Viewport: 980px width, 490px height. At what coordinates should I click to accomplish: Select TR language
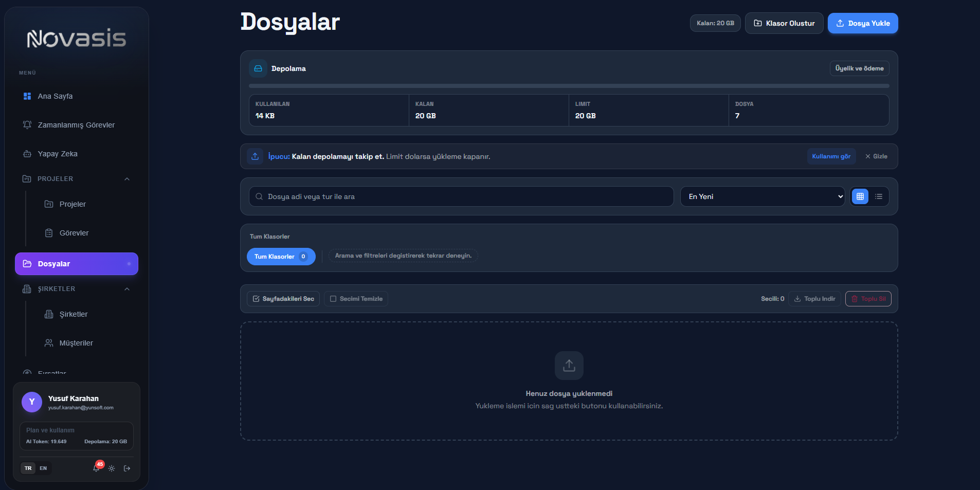point(28,468)
